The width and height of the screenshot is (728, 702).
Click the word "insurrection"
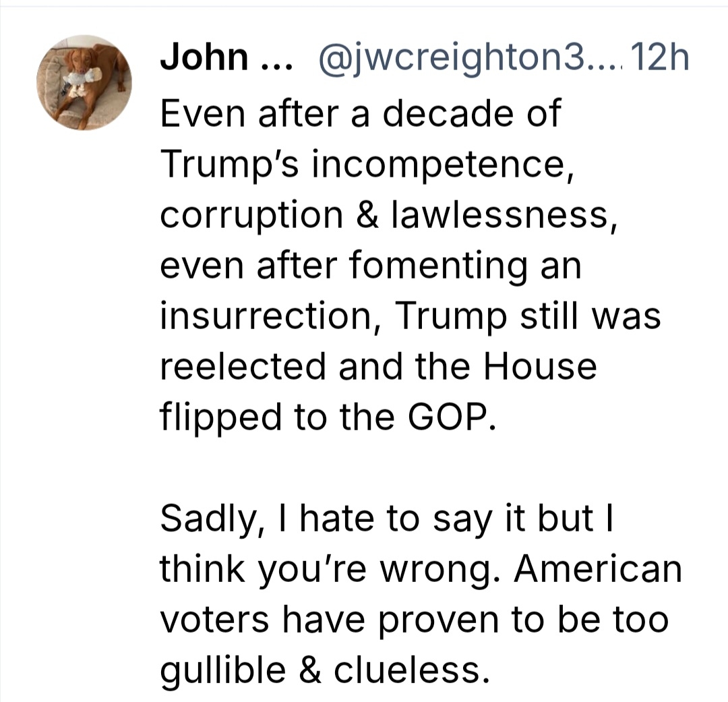point(267,316)
